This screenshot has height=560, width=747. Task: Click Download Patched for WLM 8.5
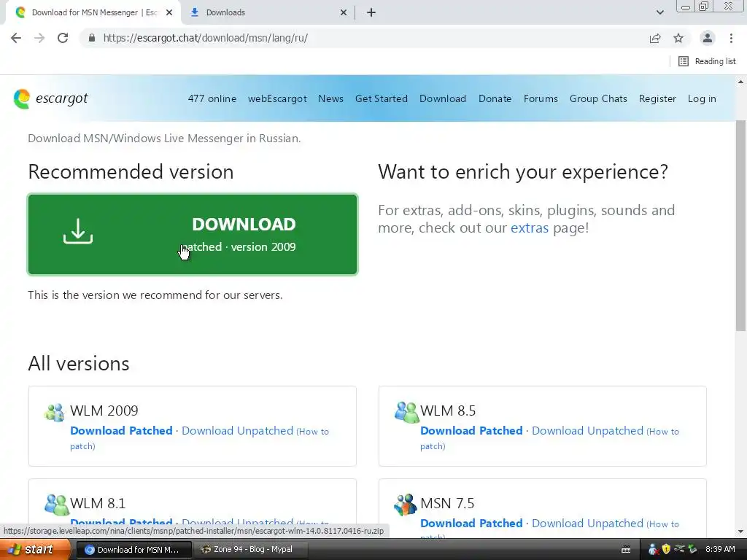coord(471,430)
